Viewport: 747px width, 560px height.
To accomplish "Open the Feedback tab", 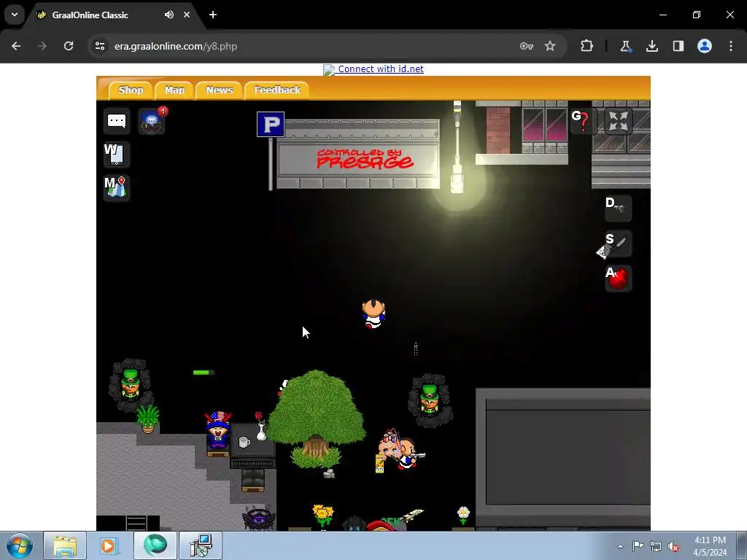I will [x=277, y=90].
